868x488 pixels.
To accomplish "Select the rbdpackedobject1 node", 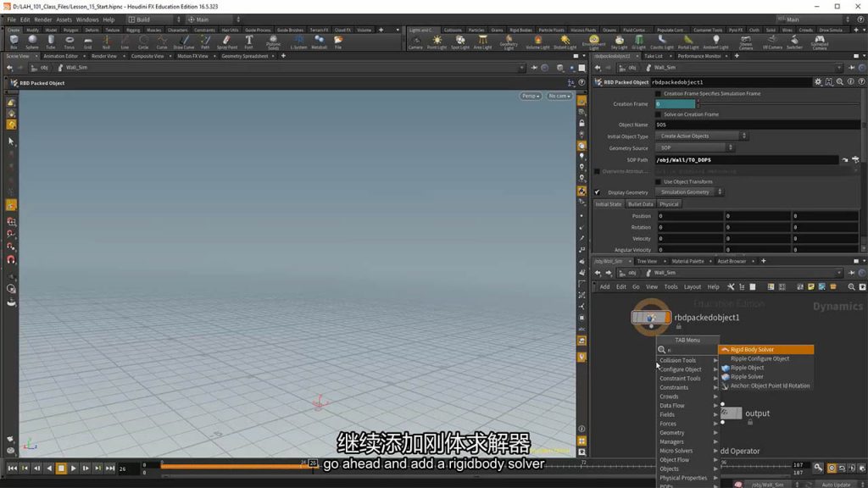I will [651, 318].
